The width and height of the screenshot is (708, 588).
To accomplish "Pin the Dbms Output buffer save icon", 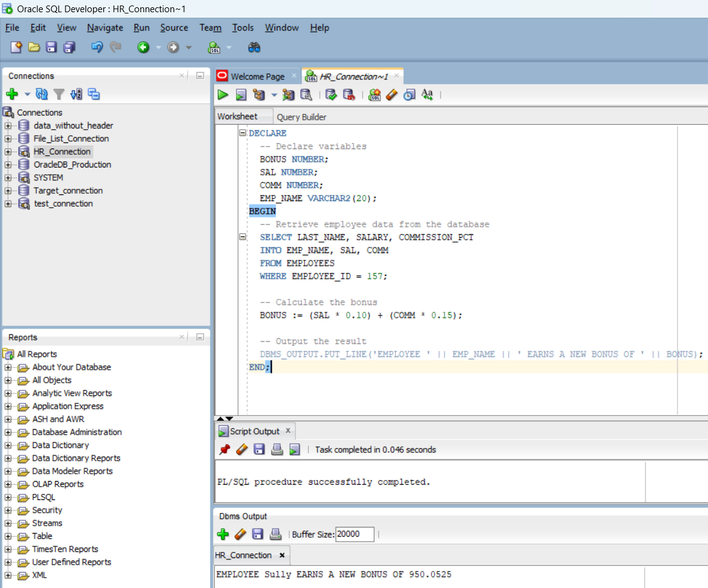I will click(x=257, y=534).
